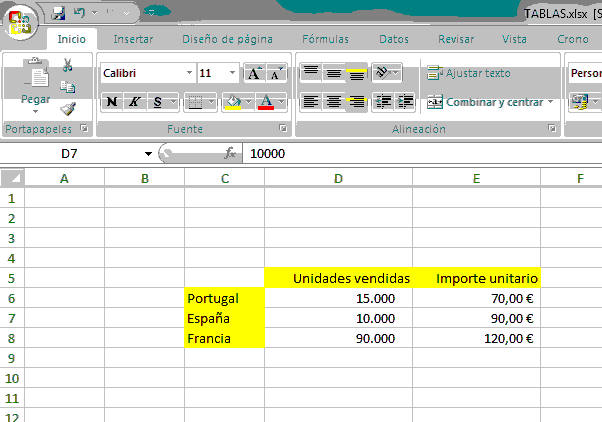Apply cell borders button
The width and height of the screenshot is (602, 422).
(195, 102)
